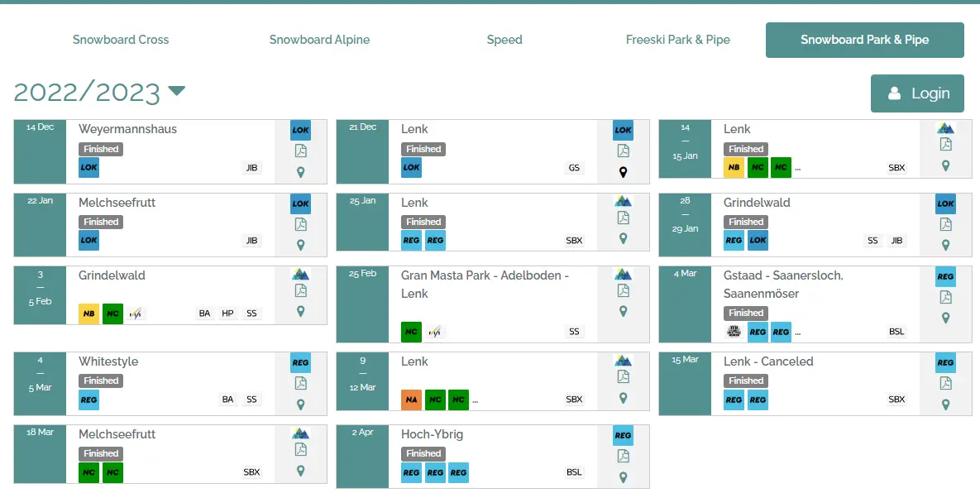Open the PDF for the Gstaad - Saanersloch event
The width and height of the screenshot is (980, 493).
[945, 297]
